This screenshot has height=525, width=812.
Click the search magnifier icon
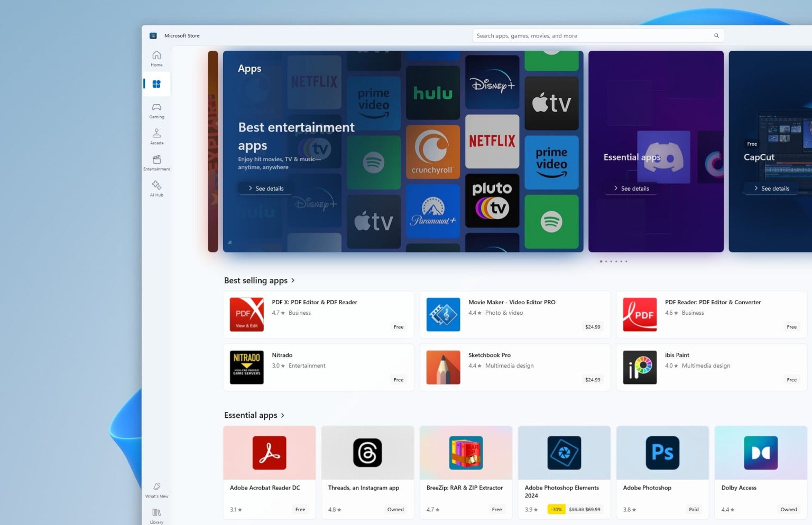click(x=716, y=35)
